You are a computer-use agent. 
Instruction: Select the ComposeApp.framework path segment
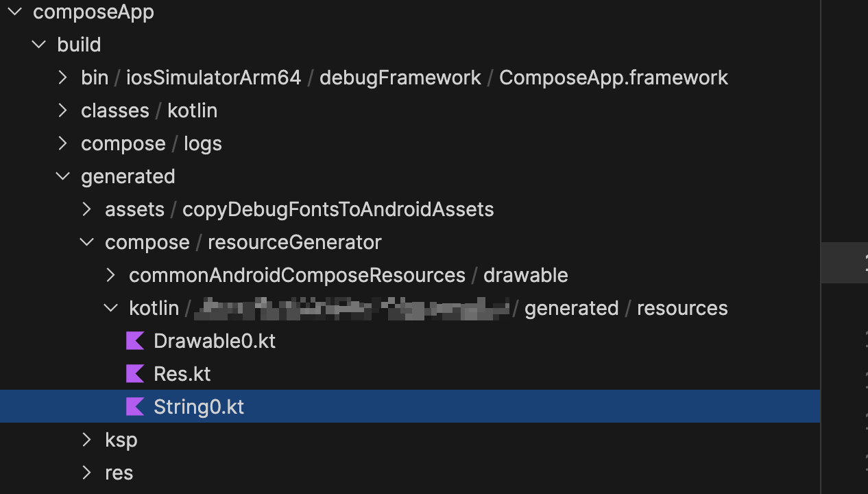point(614,78)
